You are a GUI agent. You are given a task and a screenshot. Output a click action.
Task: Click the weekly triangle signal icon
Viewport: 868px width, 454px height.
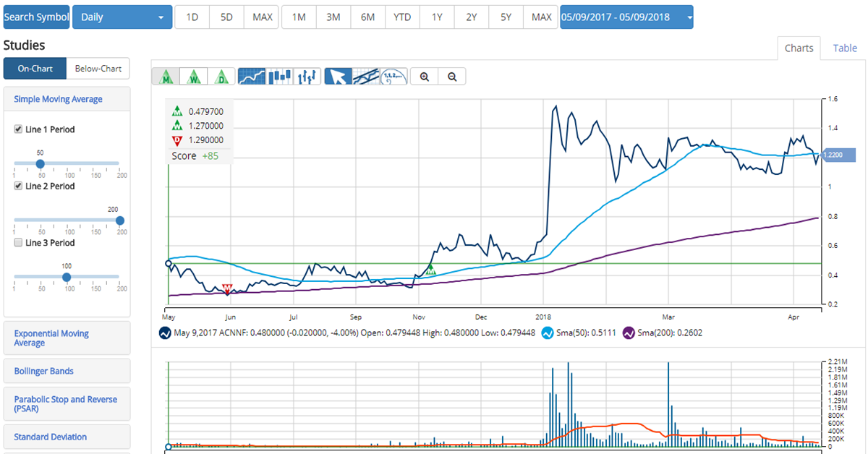click(x=195, y=76)
